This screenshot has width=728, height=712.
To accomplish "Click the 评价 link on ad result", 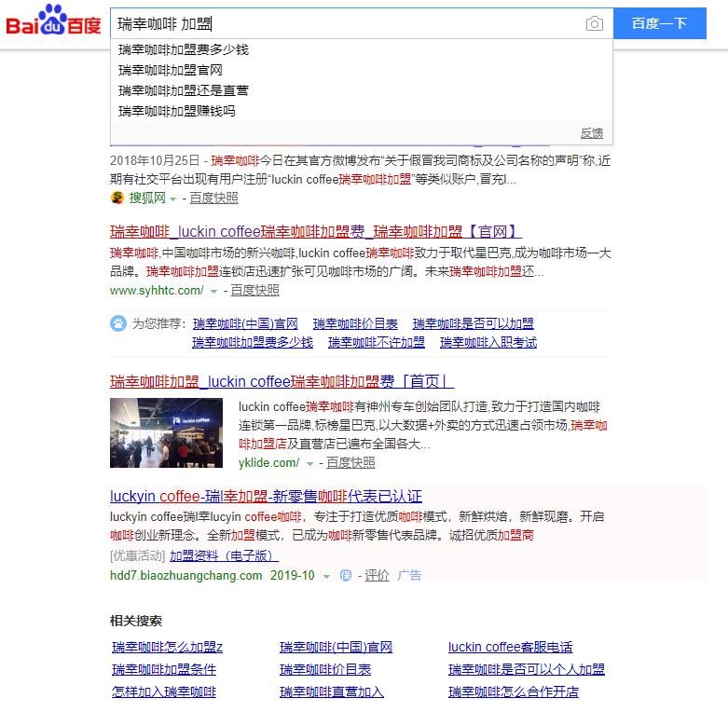I will [x=377, y=576].
